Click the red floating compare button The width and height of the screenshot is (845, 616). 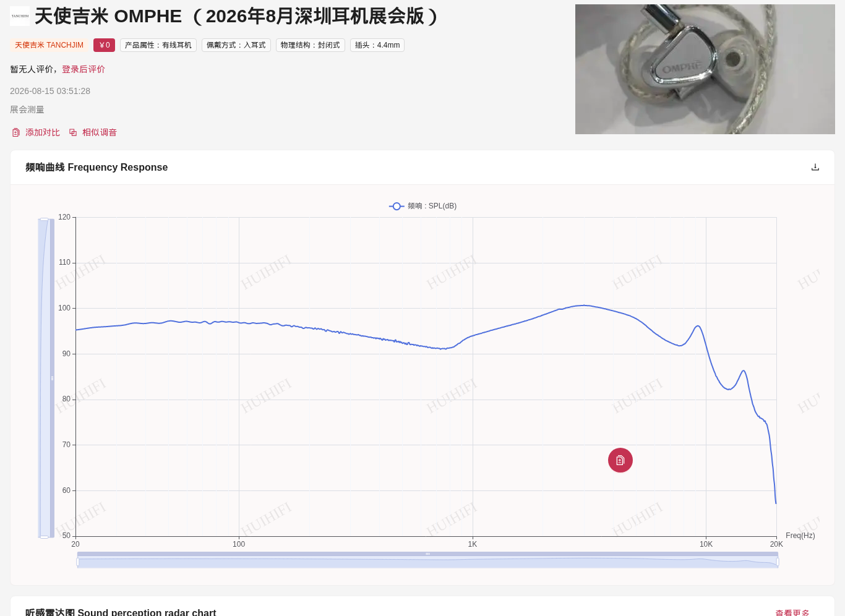click(620, 460)
